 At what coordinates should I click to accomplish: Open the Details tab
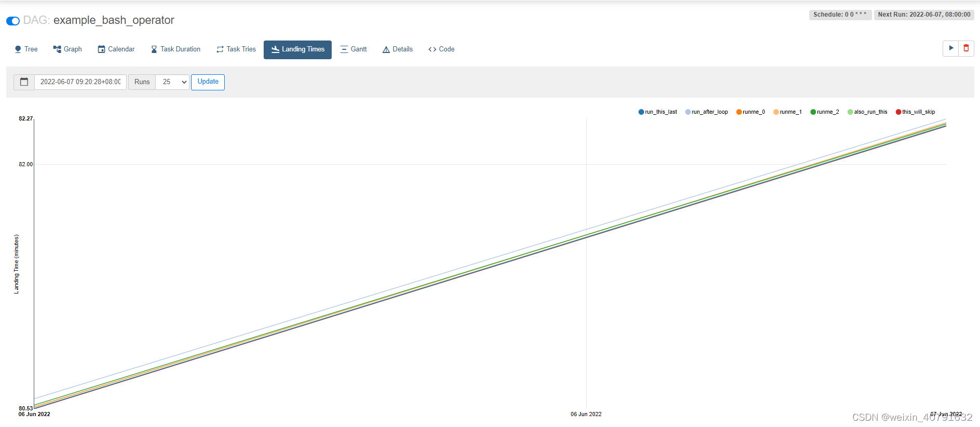coord(398,49)
